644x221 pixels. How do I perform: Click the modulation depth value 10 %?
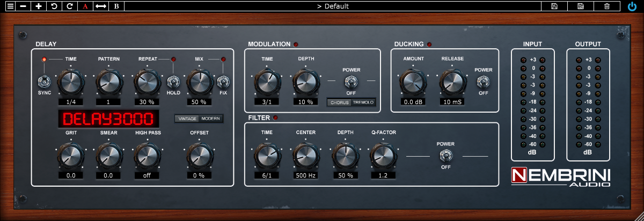306,101
